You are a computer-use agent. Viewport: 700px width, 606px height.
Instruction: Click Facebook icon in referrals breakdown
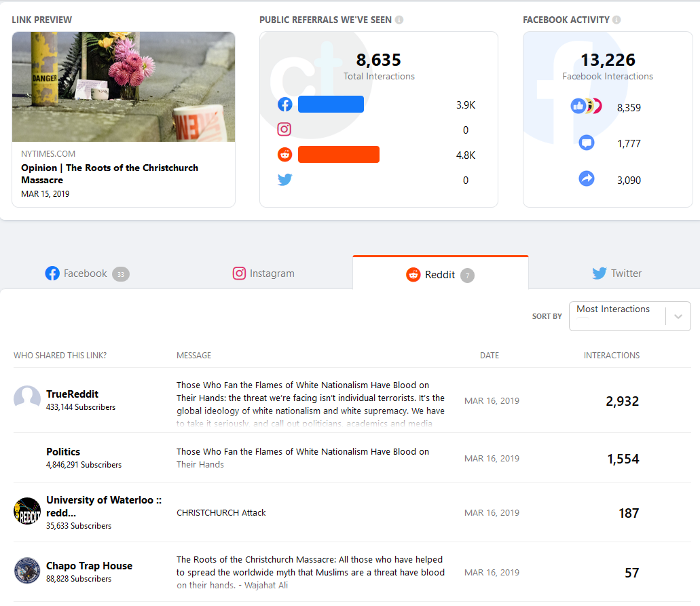click(285, 105)
